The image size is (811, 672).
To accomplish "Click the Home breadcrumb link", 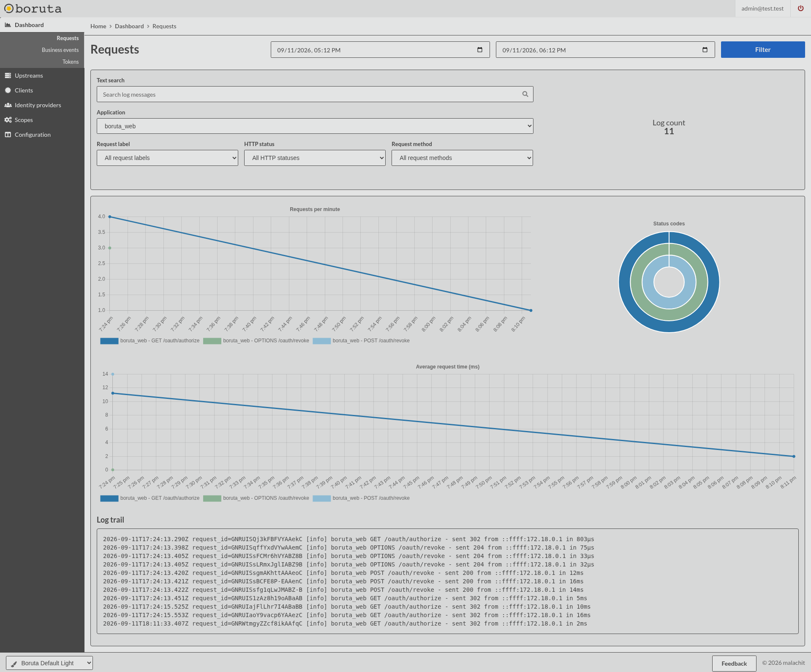I will point(98,26).
